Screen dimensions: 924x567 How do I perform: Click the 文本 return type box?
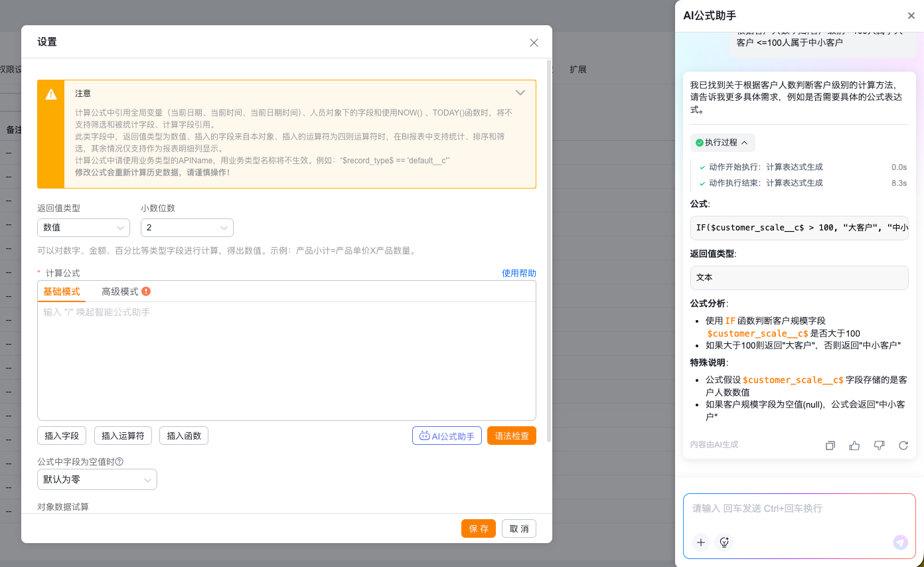[799, 278]
